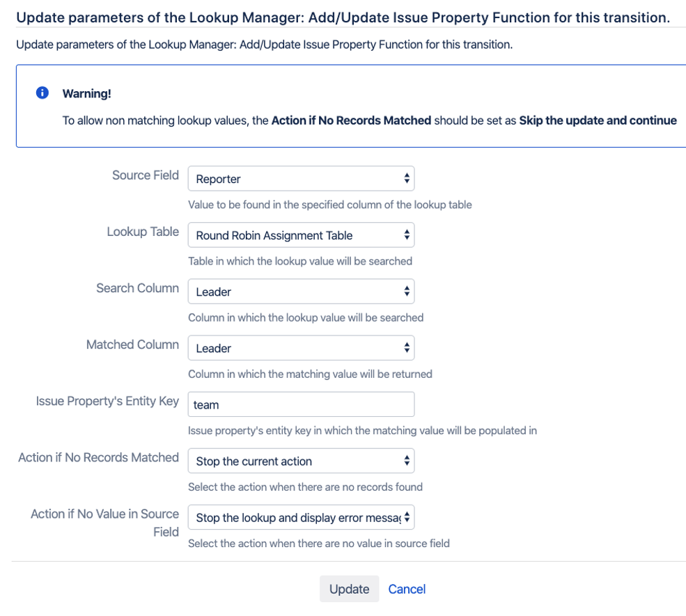Click the Update button
The image size is (686, 616).
click(x=349, y=588)
